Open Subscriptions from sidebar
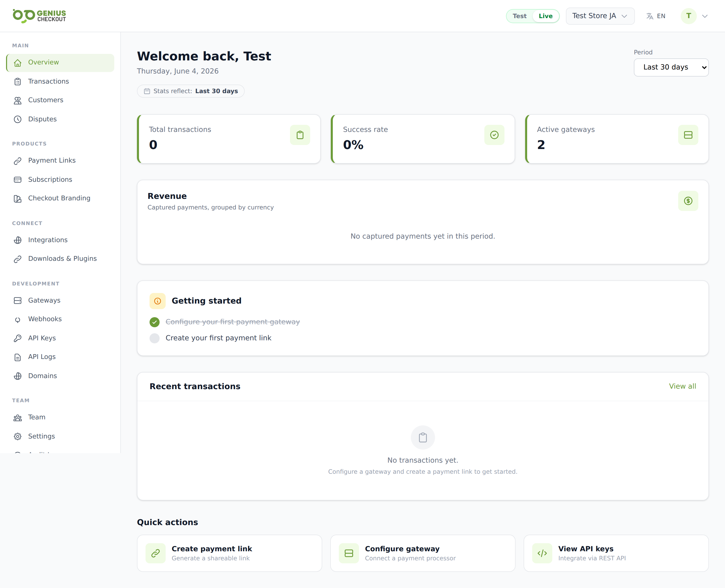The image size is (725, 588). tap(60, 180)
